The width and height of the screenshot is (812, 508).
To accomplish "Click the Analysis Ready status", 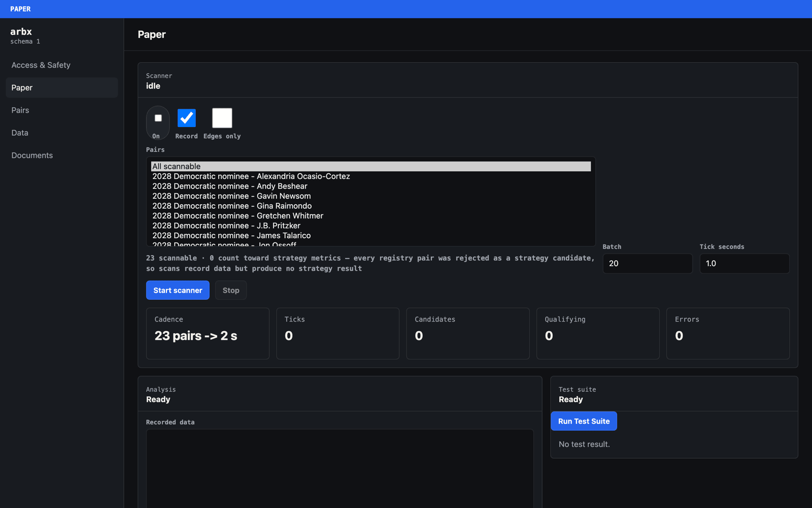I will coord(158,399).
